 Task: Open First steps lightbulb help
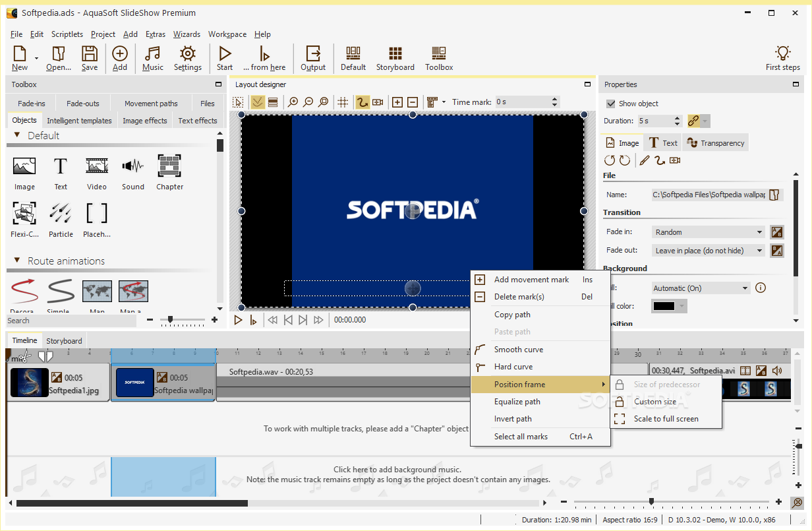pos(783,58)
